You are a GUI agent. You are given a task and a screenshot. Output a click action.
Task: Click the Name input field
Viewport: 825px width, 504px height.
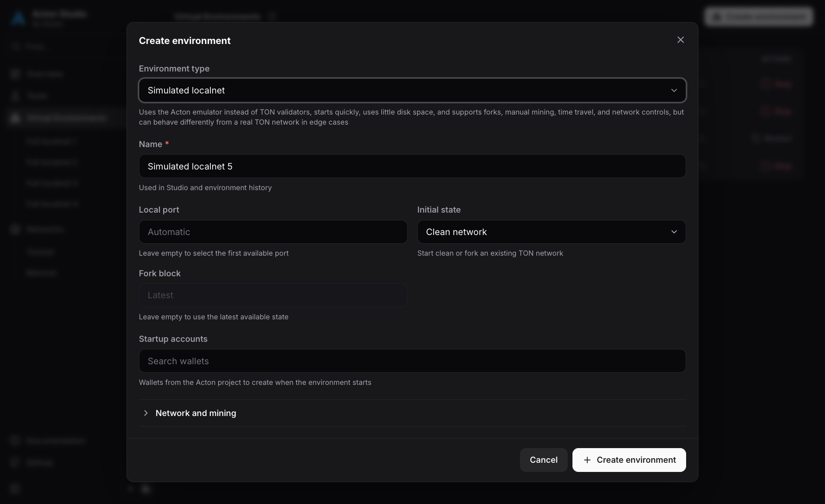pos(412,166)
